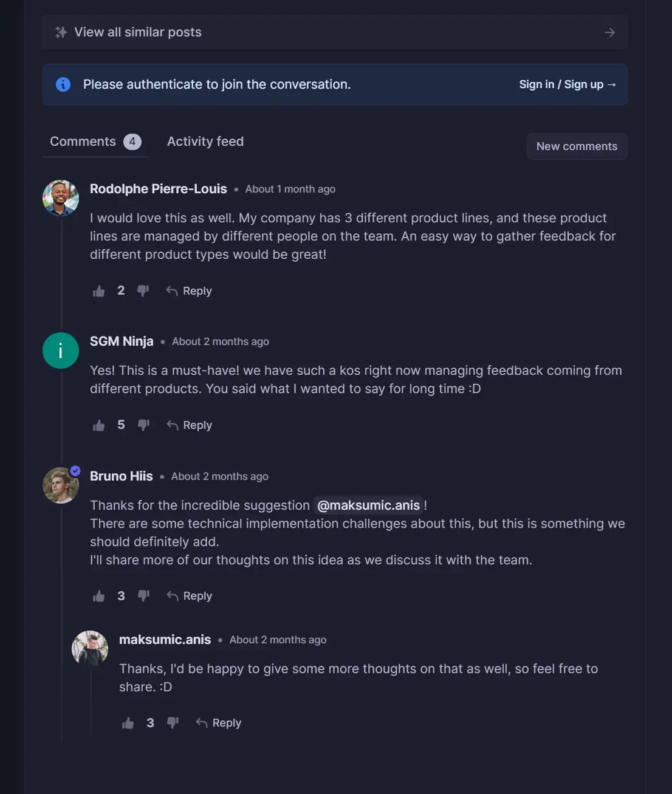
Task: Switch to the Activity feed tab
Action: 205,141
